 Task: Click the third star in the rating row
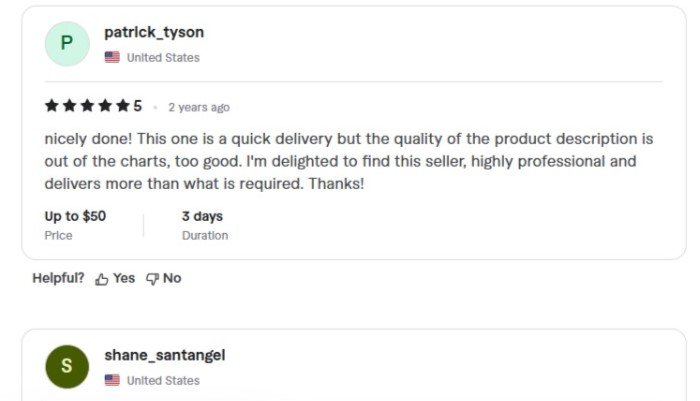[87, 106]
